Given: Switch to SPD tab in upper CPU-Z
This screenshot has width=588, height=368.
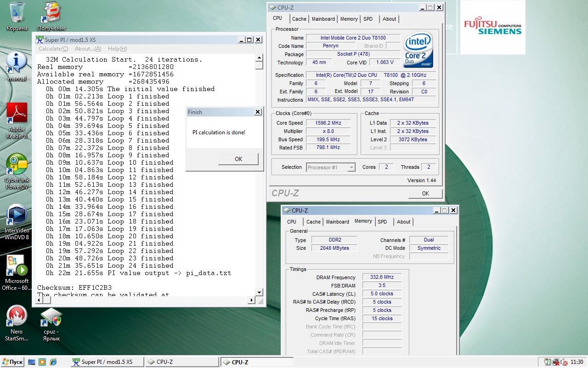Looking at the screenshot, I should coord(368,19).
